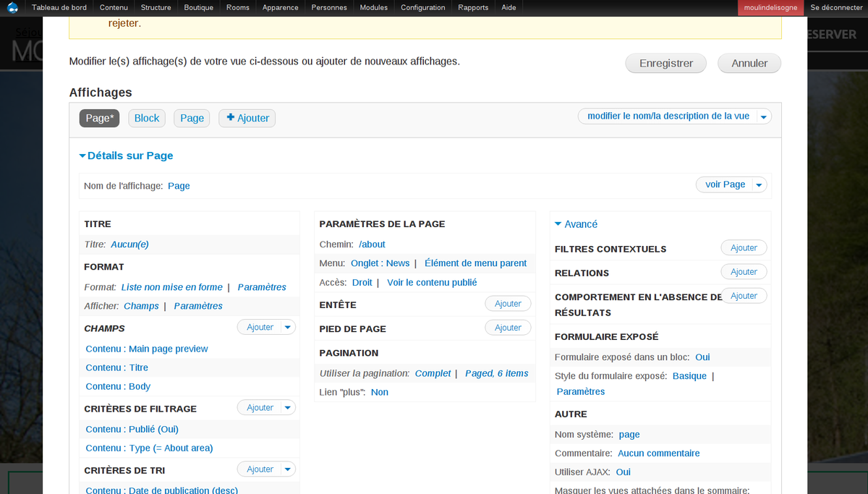
Task: Edit the Chemin /about path link
Action: (372, 244)
